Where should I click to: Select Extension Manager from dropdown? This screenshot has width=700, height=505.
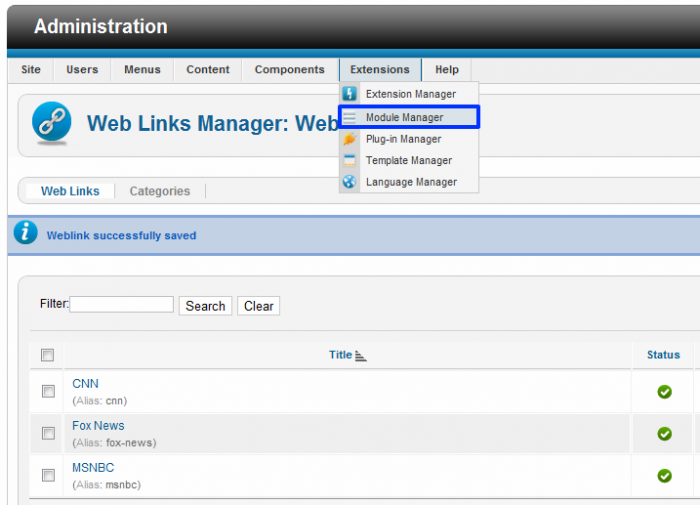(x=409, y=94)
